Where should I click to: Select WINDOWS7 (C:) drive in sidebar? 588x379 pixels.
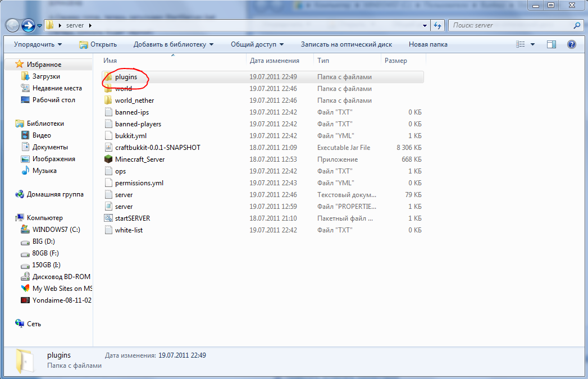(56, 229)
